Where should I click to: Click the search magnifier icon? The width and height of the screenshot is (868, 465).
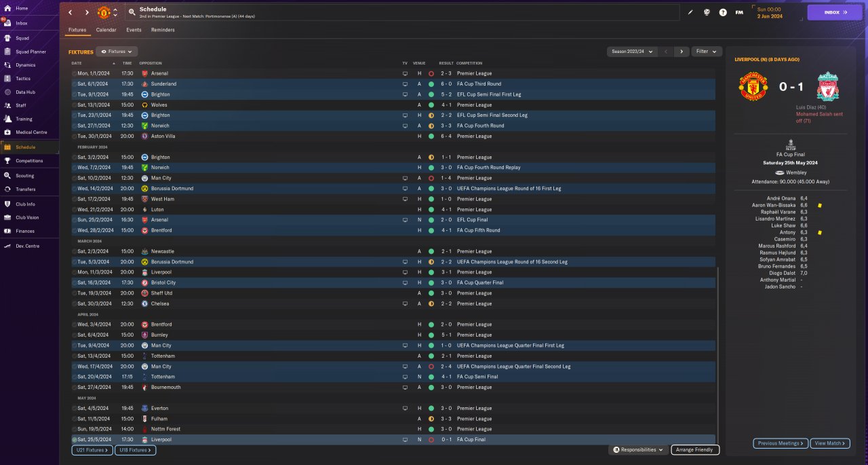click(132, 12)
